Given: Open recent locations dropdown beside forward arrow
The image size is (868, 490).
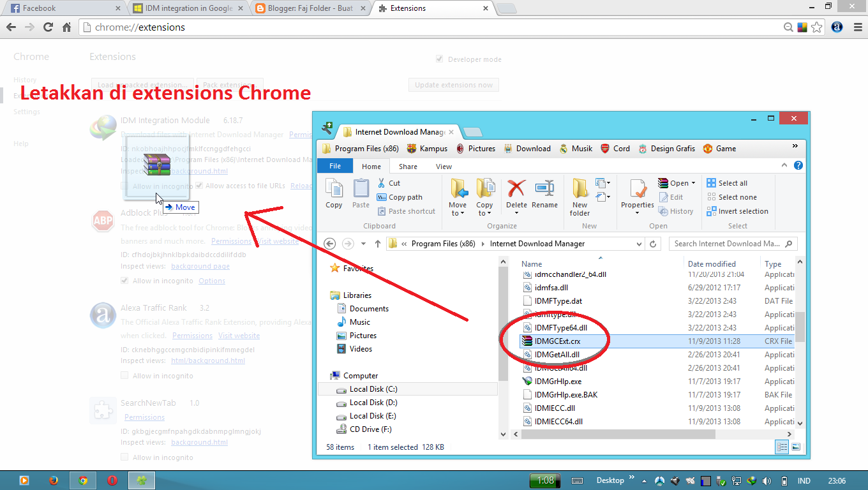Looking at the screenshot, I should pos(363,244).
